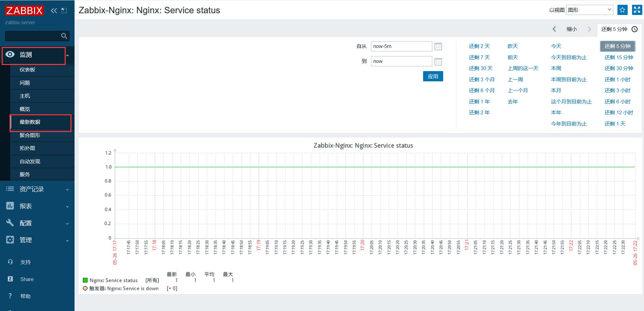The image size is (644, 311).
Task: Click the 资产记录 list icon
Action: (10, 189)
